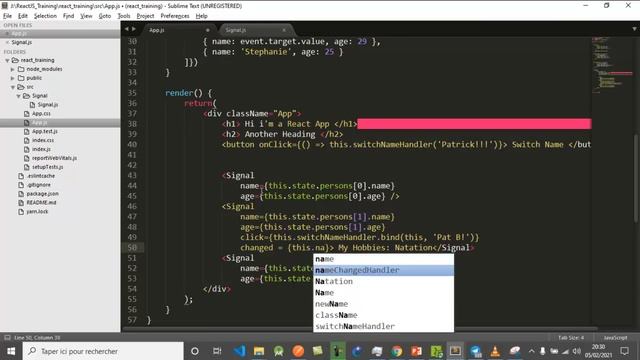Expand the node_modules folder arrow
The height and width of the screenshot is (360, 640).
13,69
